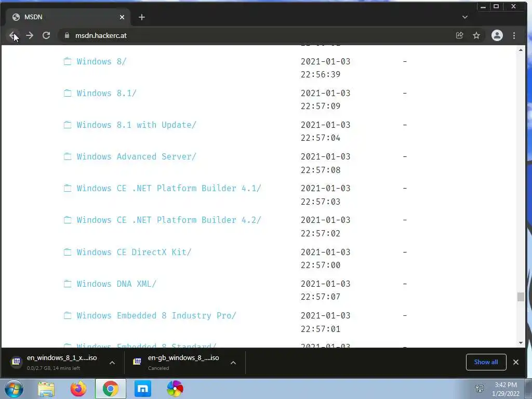The height and width of the screenshot is (399, 532).
Task: Open the tab search chevron
Action: click(465, 17)
